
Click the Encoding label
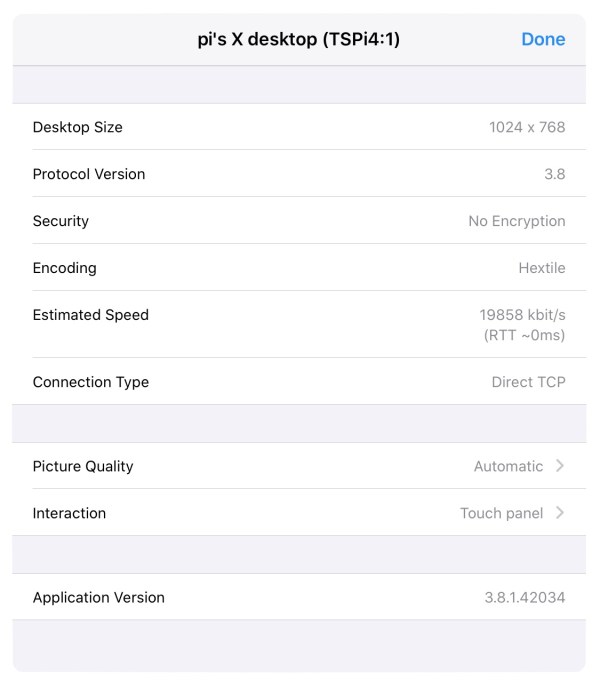pos(65,268)
